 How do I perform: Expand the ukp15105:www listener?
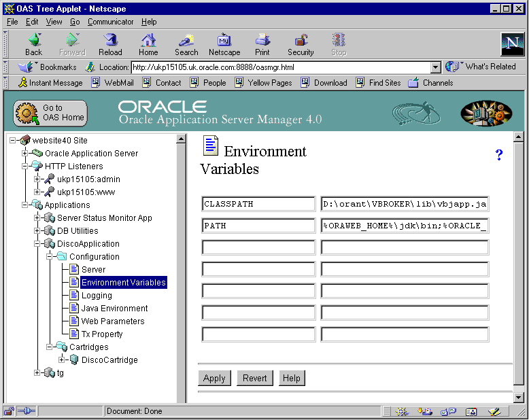point(37,192)
